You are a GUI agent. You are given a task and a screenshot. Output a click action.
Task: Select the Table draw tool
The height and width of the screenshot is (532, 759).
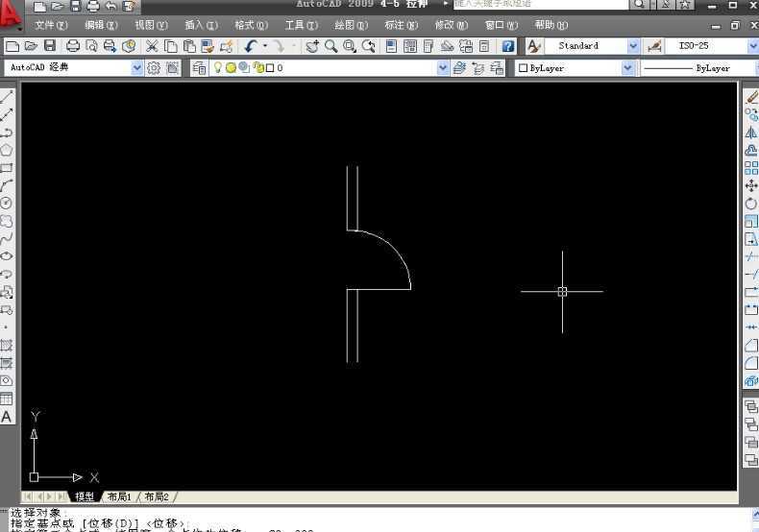pyautogui.click(x=7, y=399)
